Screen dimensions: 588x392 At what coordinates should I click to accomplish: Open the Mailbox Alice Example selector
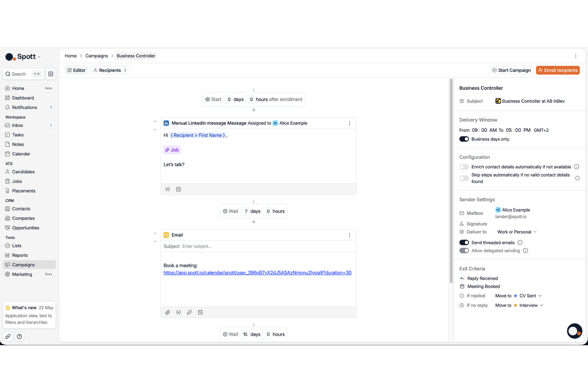(x=513, y=210)
